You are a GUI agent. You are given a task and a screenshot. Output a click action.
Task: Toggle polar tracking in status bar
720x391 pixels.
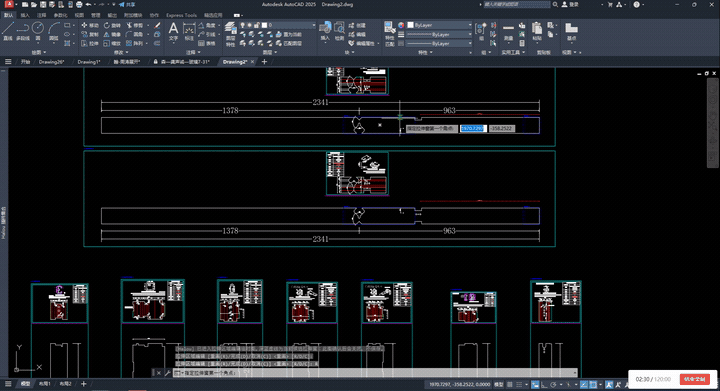pyautogui.click(x=554, y=385)
